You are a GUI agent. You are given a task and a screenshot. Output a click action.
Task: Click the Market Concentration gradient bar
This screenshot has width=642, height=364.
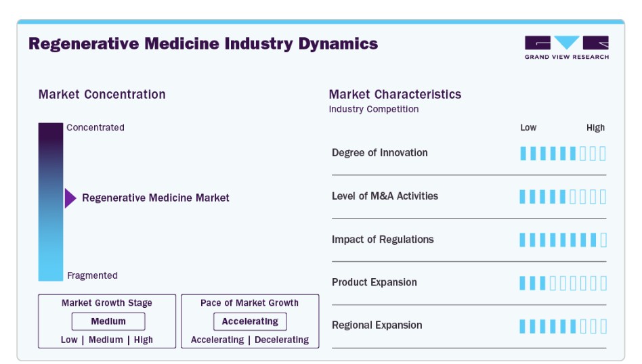[x=51, y=202]
